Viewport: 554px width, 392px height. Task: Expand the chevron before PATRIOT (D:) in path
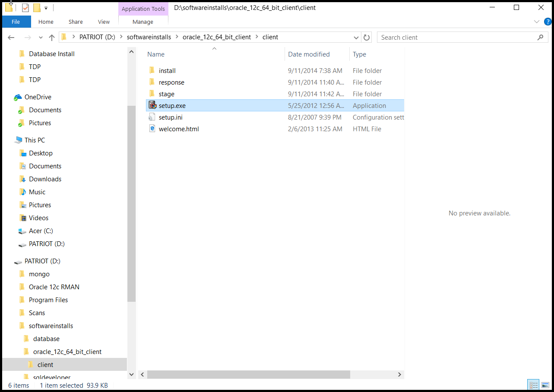[74, 37]
